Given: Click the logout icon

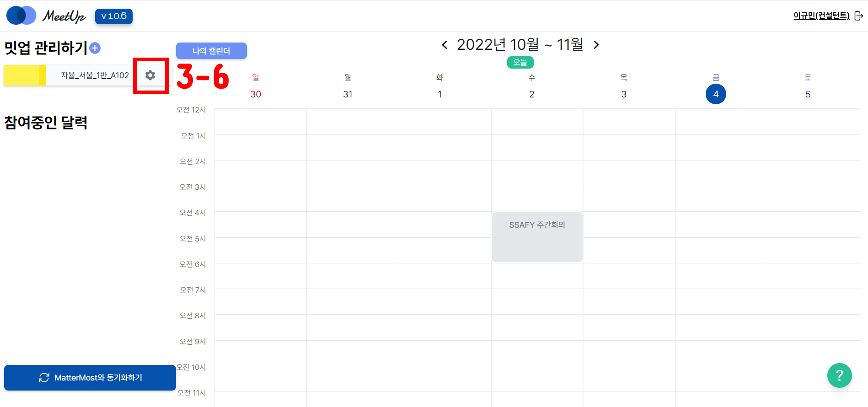Looking at the screenshot, I should pos(858,16).
